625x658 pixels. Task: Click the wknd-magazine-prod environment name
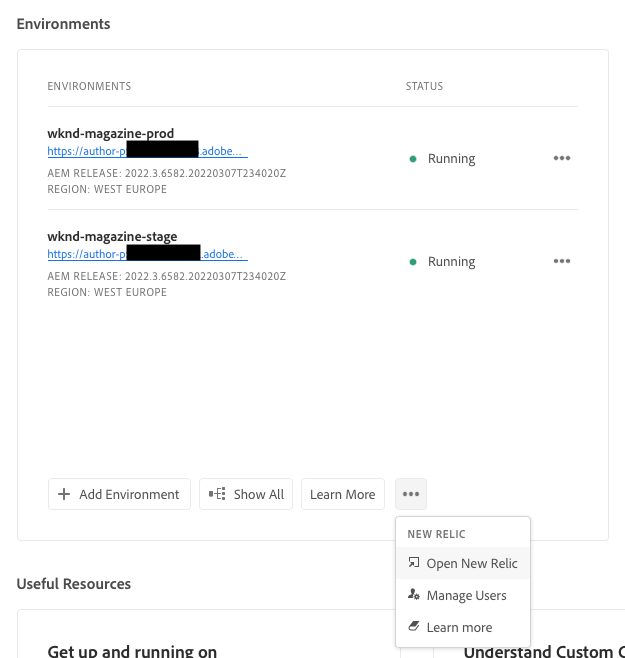tap(111, 134)
